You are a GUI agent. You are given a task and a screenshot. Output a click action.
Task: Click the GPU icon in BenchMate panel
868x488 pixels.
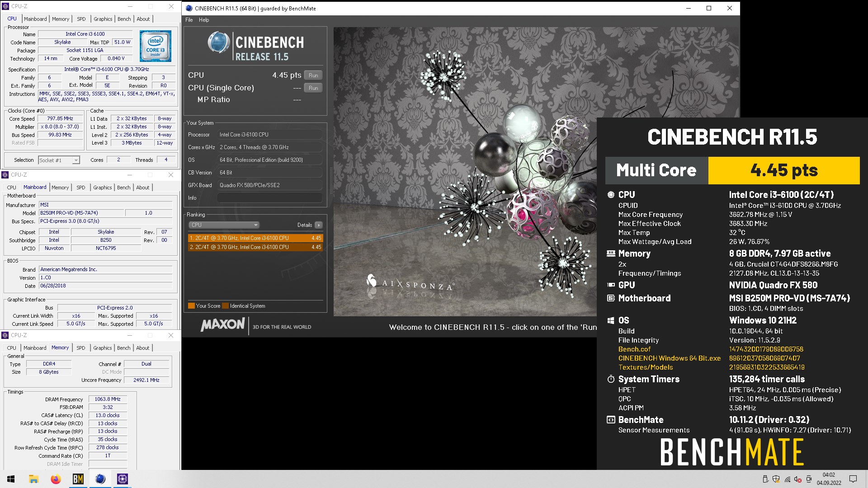point(611,285)
